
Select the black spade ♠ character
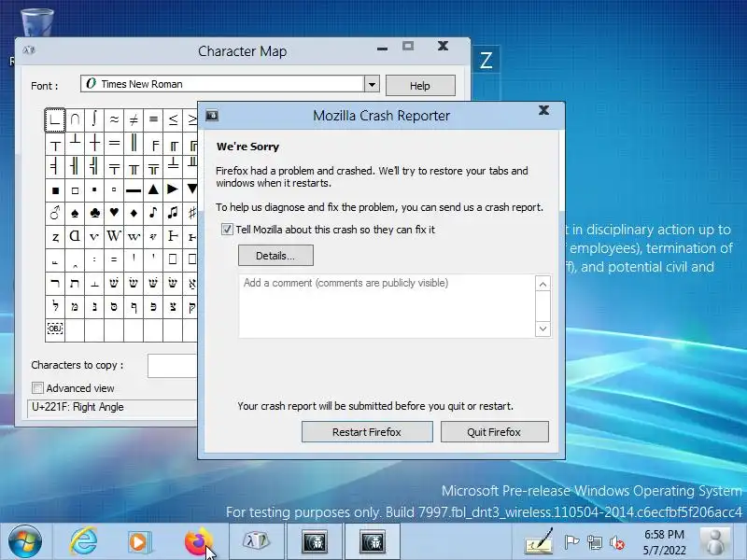click(75, 213)
